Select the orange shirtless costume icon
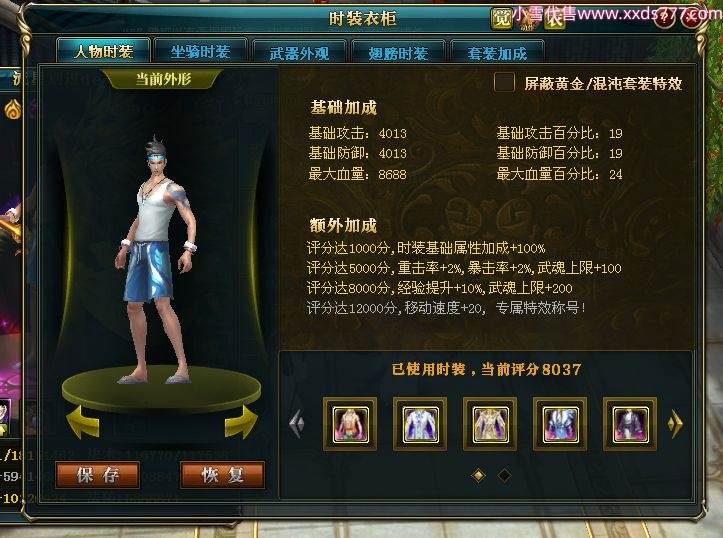The height and width of the screenshot is (538, 723). click(350, 424)
